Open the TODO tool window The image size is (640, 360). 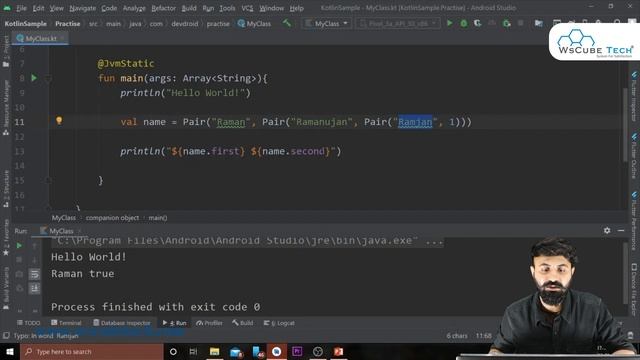click(x=29, y=323)
